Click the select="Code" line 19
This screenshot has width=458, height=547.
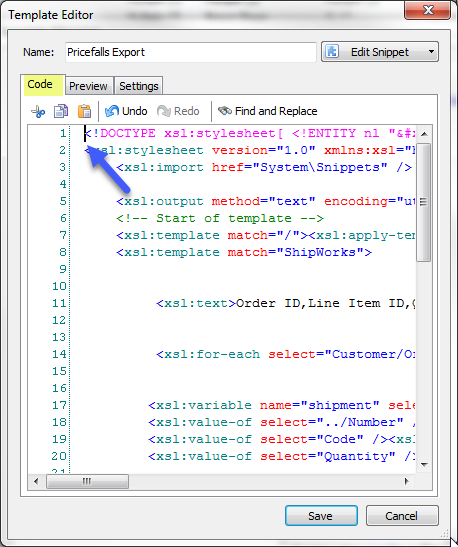(281, 439)
